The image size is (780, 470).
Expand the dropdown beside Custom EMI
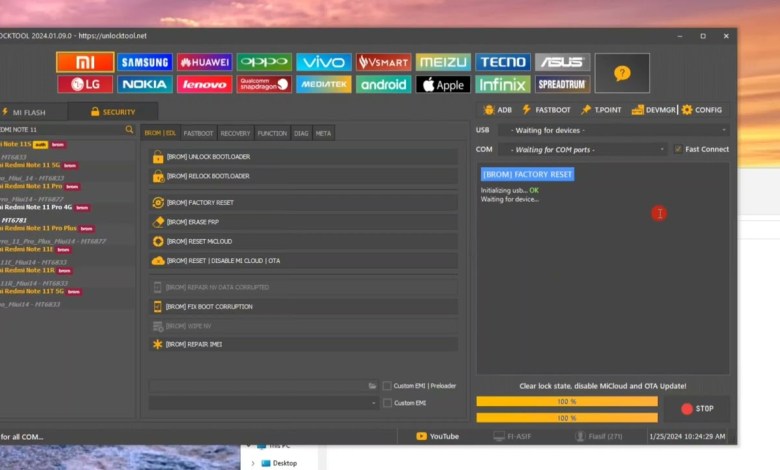point(372,403)
